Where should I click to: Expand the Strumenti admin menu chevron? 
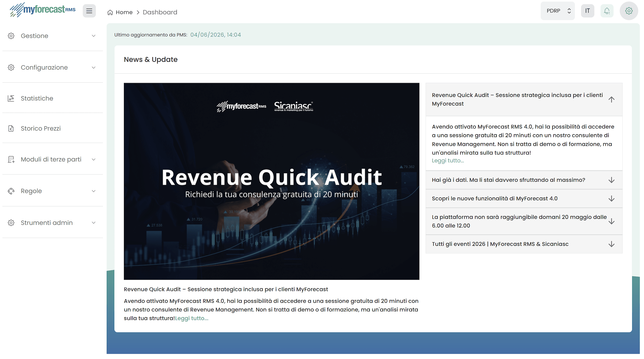(x=94, y=223)
